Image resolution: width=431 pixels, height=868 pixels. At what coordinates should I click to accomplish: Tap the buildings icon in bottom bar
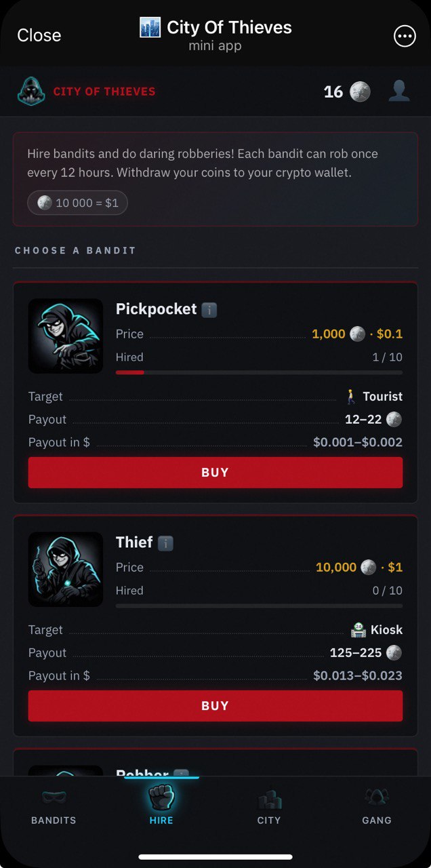(269, 799)
